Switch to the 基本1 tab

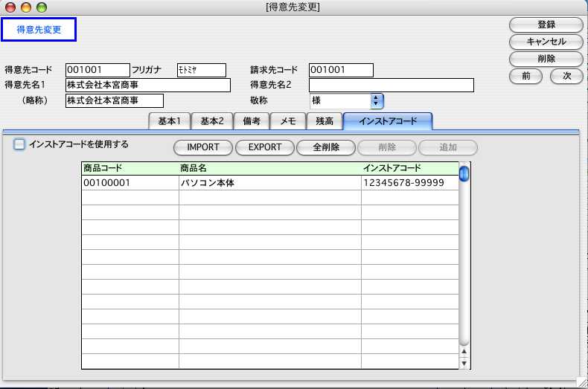170,121
